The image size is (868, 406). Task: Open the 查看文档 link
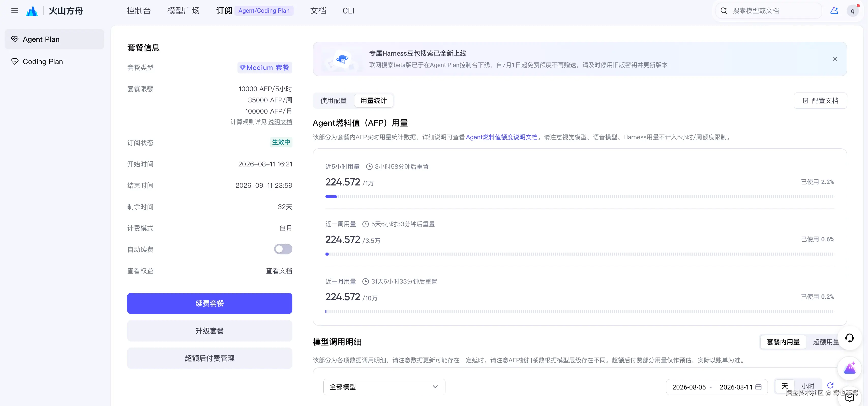pyautogui.click(x=279, y=271)
